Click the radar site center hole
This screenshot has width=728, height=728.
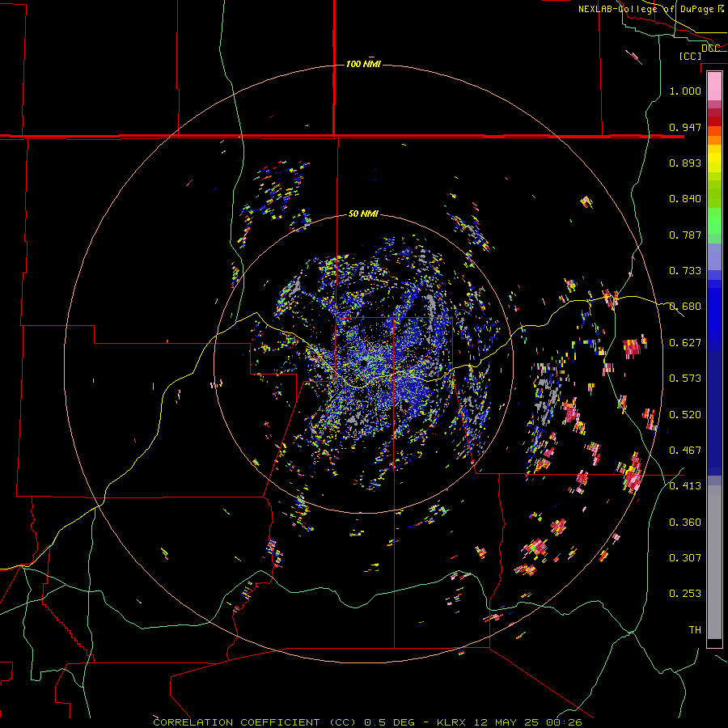click(363, 362)
